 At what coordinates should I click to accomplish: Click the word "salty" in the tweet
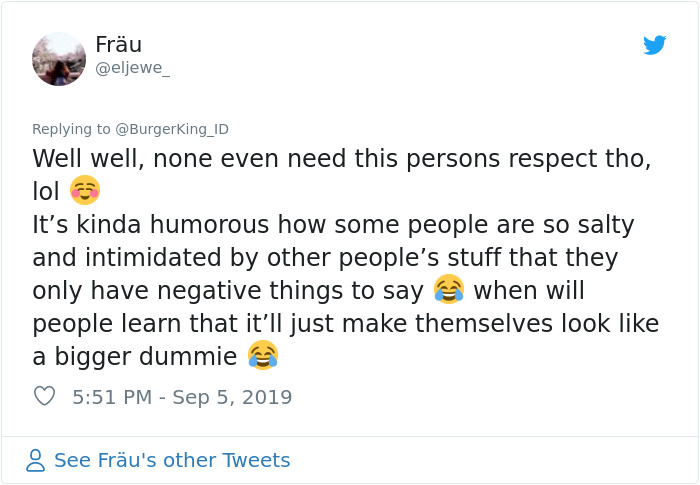[598, 225]
